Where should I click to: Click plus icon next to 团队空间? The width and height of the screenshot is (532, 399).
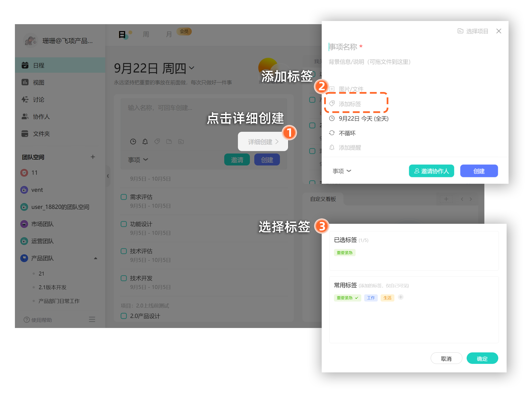click(93, 157)
